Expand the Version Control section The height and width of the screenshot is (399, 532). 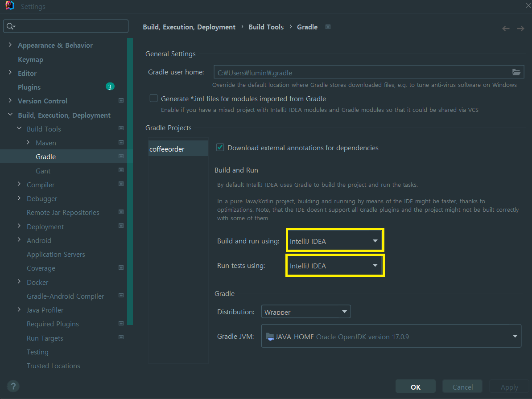10,100
